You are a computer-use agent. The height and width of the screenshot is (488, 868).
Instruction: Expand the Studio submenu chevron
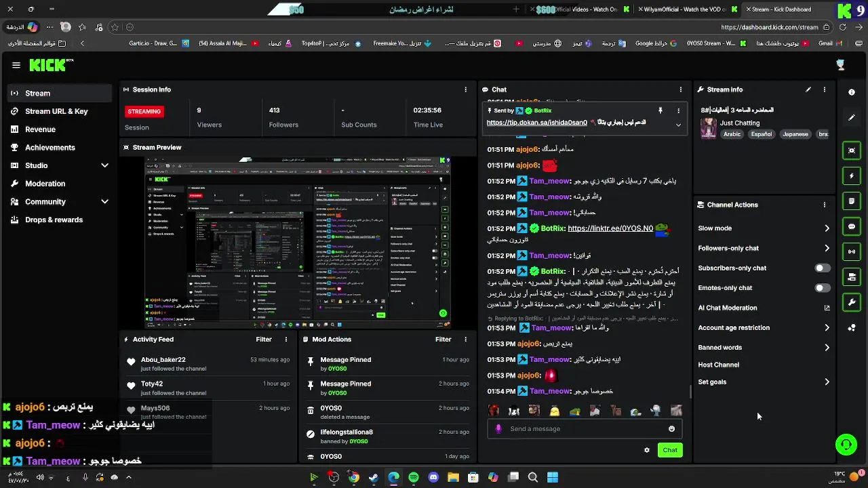point(104,165)
